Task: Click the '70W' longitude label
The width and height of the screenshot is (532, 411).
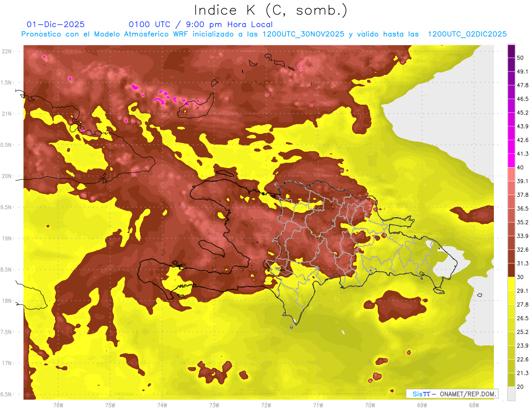Action: 370,405
